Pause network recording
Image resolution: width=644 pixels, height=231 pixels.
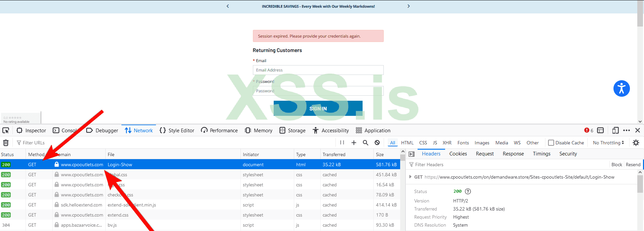coord(342,143)
